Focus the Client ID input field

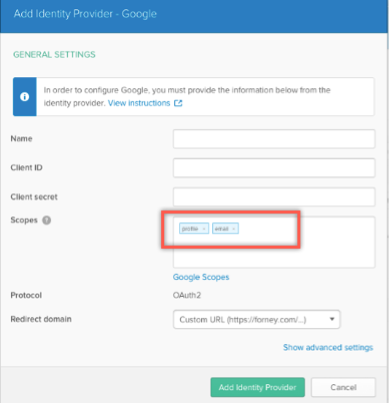[274, 168]
